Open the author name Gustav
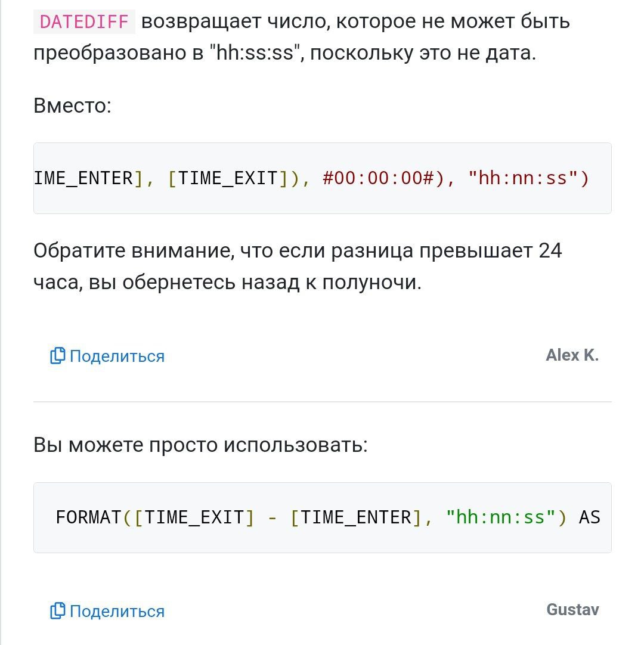Image resolution: width=644 pixels, height=645 pixels. pyautogui.click(x=572, y=610)
